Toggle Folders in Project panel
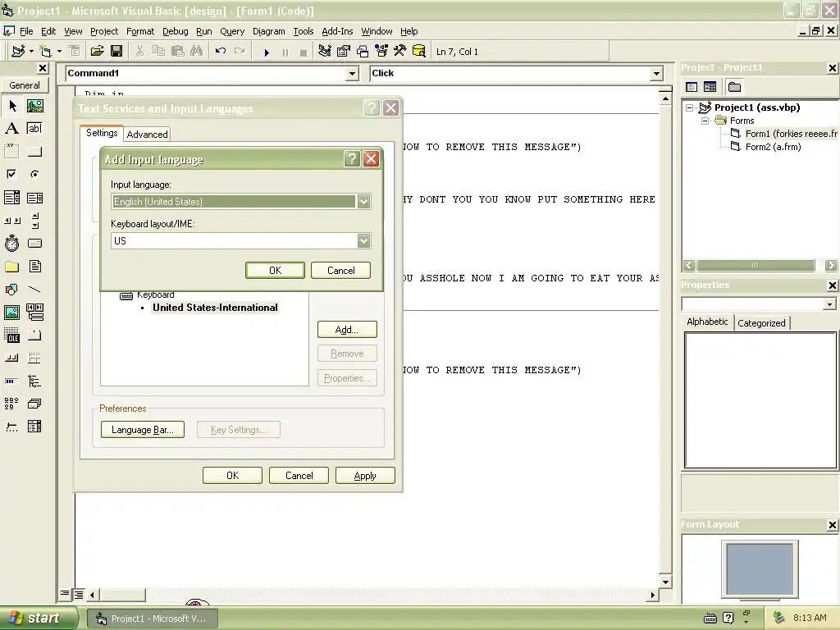 click(x=734, y=87)
